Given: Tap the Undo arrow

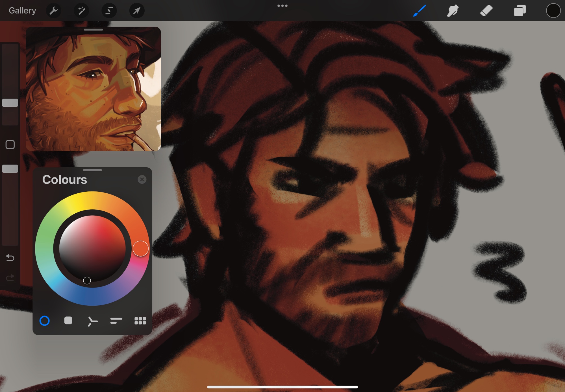Looking at the screenshot, I should [x=10, y=257].
